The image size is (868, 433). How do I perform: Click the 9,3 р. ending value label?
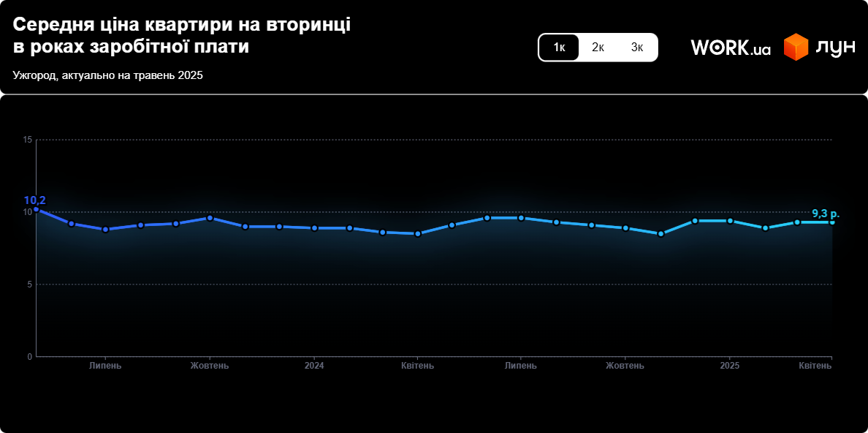[826, 214]
